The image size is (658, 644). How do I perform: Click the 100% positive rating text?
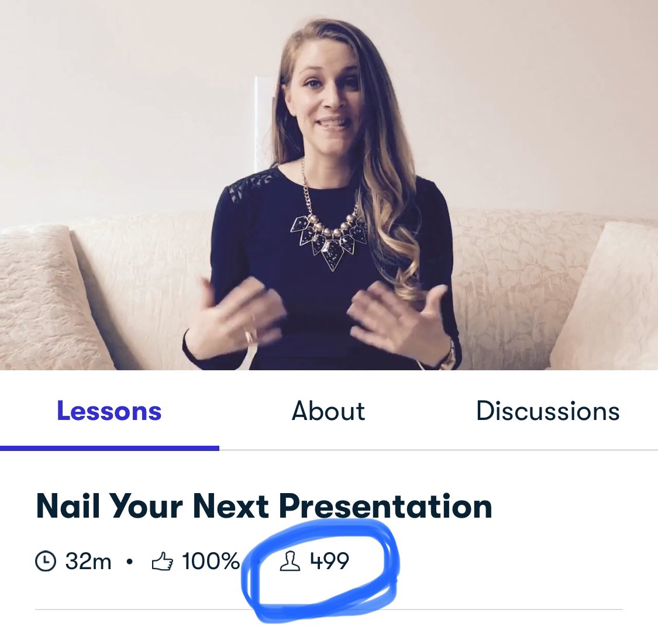pyautogui.click(x=211, y=561)
